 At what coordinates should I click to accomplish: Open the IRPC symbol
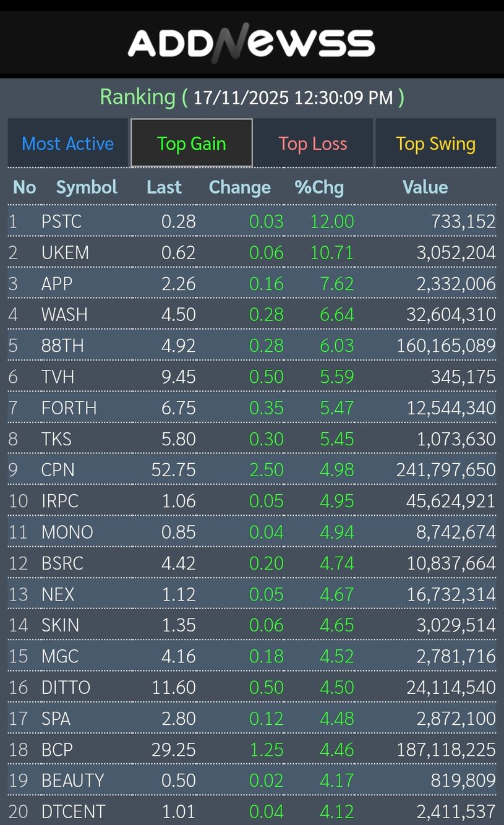(60, 501)
